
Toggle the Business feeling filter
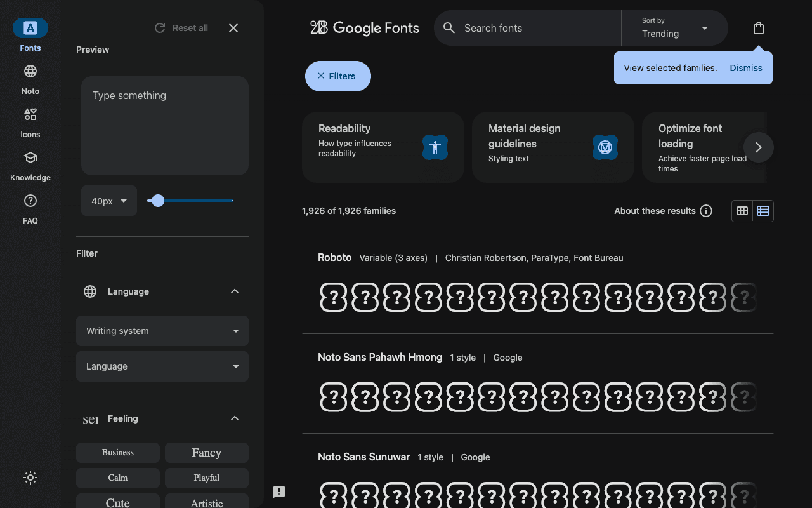(117, 452)
